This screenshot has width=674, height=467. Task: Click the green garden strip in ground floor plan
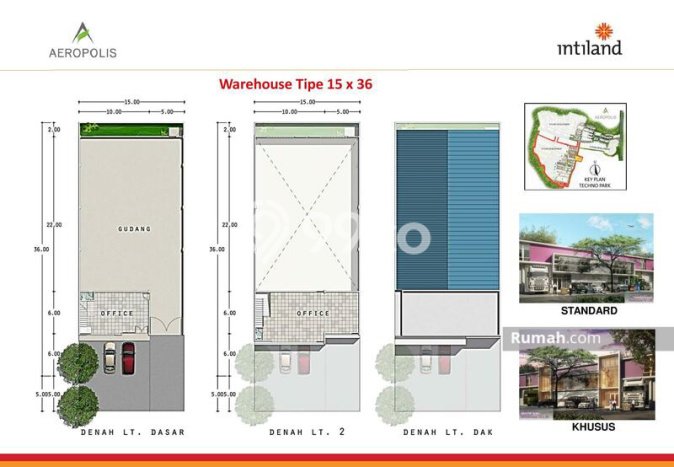point(131,130)
